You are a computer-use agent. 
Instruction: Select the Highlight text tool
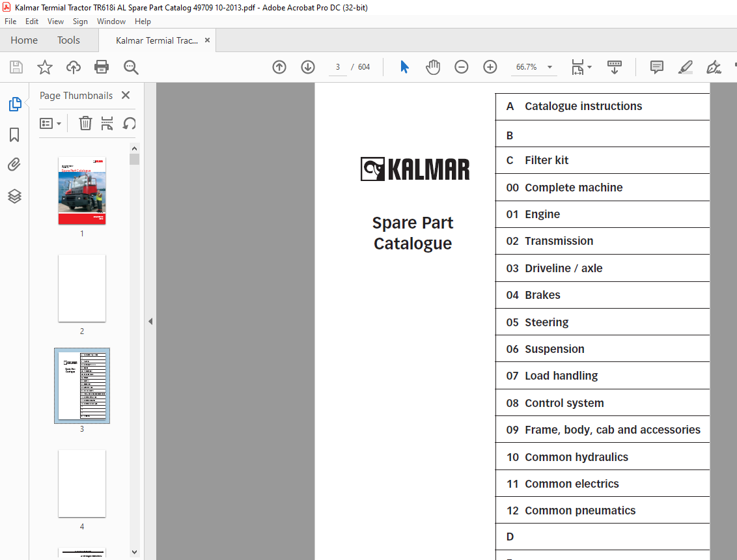[686, 67]
